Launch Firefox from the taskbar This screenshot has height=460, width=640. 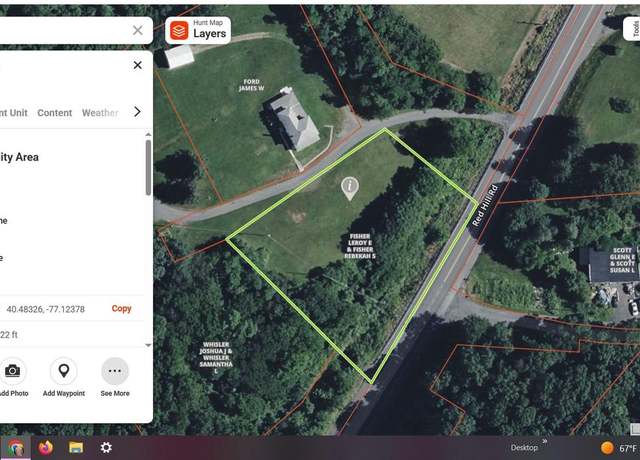46,447
